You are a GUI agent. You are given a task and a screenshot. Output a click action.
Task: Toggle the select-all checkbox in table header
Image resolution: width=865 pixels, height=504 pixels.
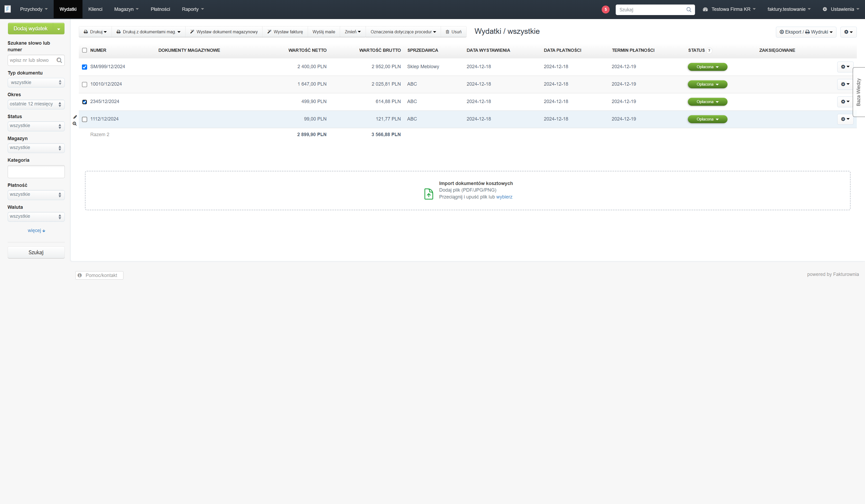pos(84,50)
